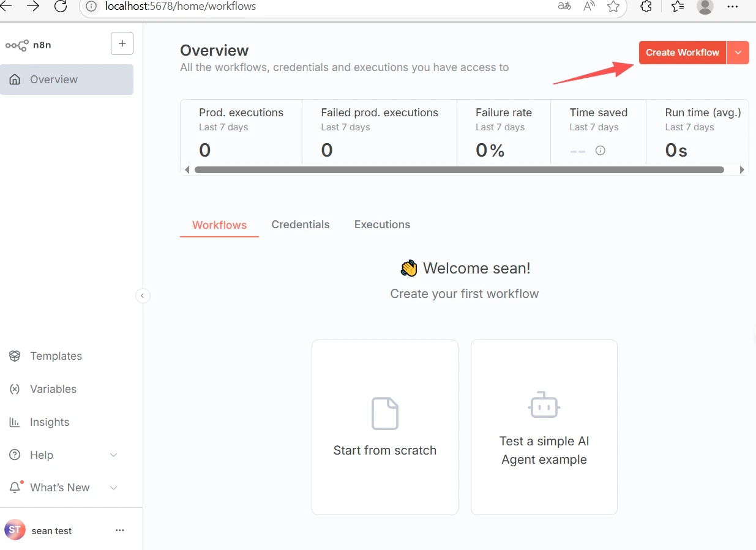Open the Failure rate stat card

(504, 132)
